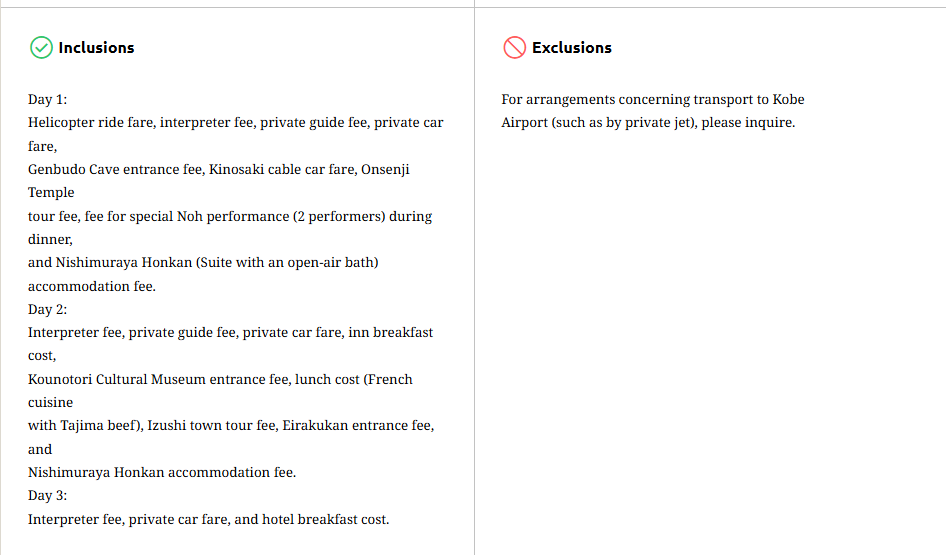This screenshot has width=946, height=555.
Task: Click the Inclusions heading
Action: pos(96,47)
